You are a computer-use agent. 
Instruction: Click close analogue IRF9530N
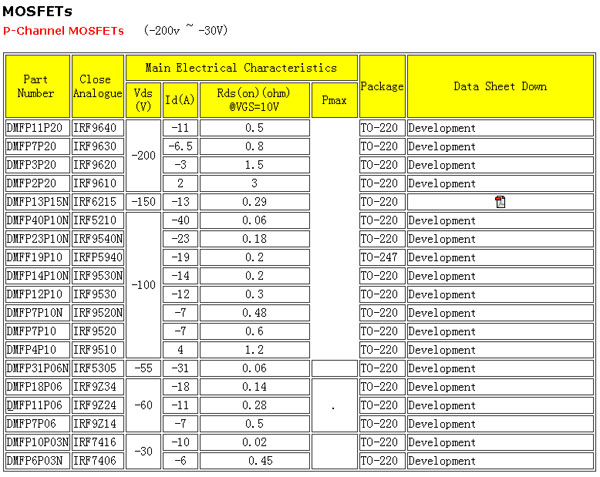point(98,276)
